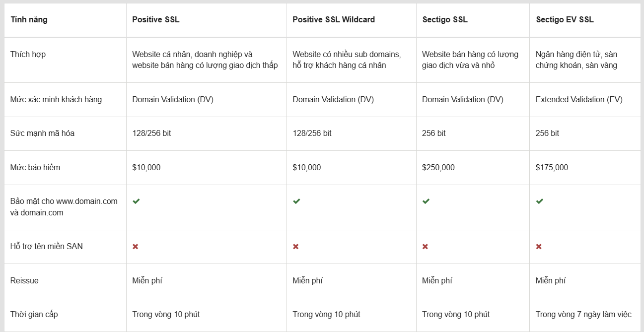Click the $175,000 insurance value
Viewport: 644px width, 332px height.
[552, 167]
